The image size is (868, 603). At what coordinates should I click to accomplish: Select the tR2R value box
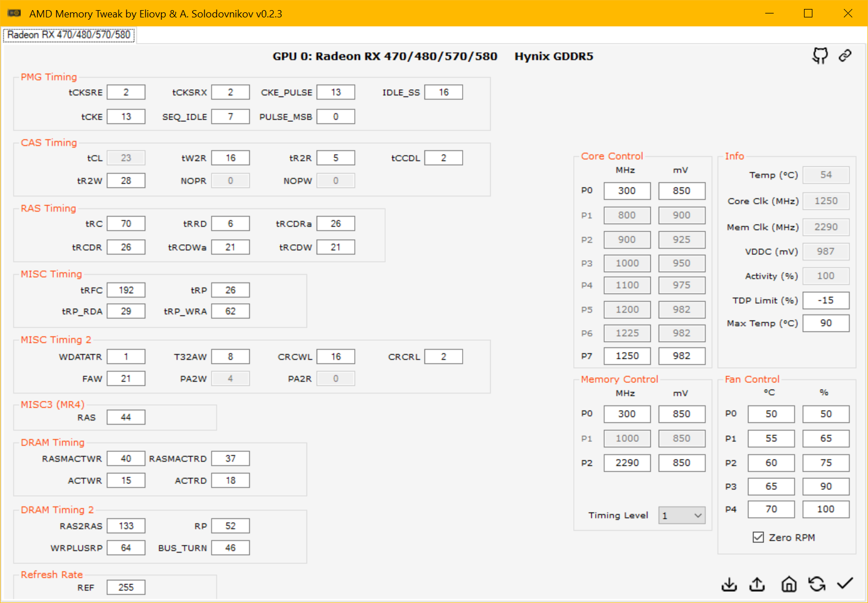click(336, 158)
